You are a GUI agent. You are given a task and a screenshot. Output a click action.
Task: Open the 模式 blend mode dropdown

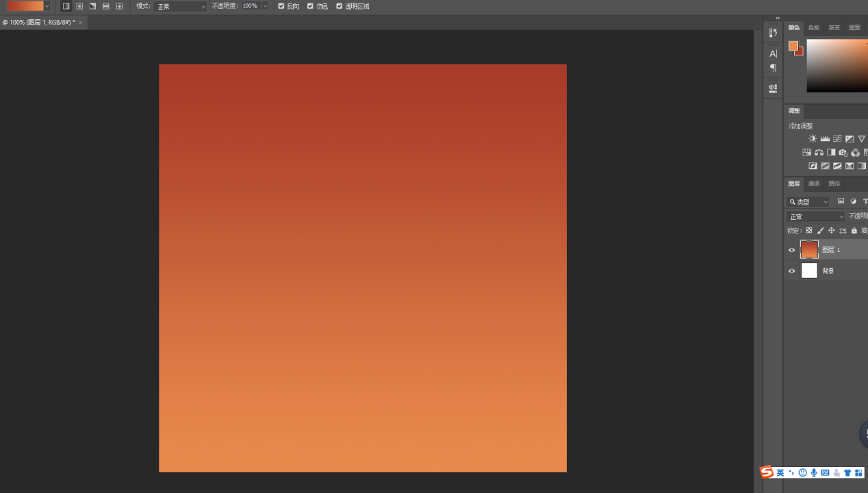[180, 6]
